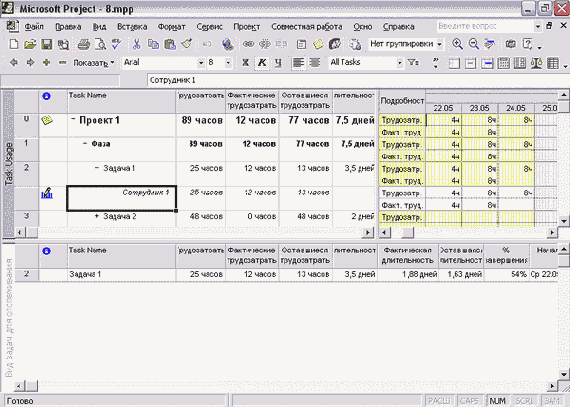Viewport: 570px width, 407px height.
Task: Click the Zoom Out magnifier icon
Action: click(x=474, y=44)
